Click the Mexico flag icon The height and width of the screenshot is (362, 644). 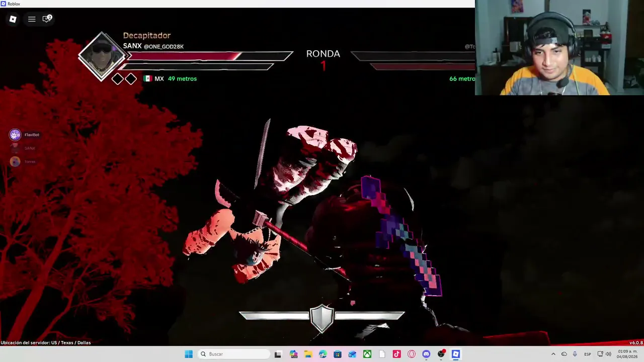point(148,78)
